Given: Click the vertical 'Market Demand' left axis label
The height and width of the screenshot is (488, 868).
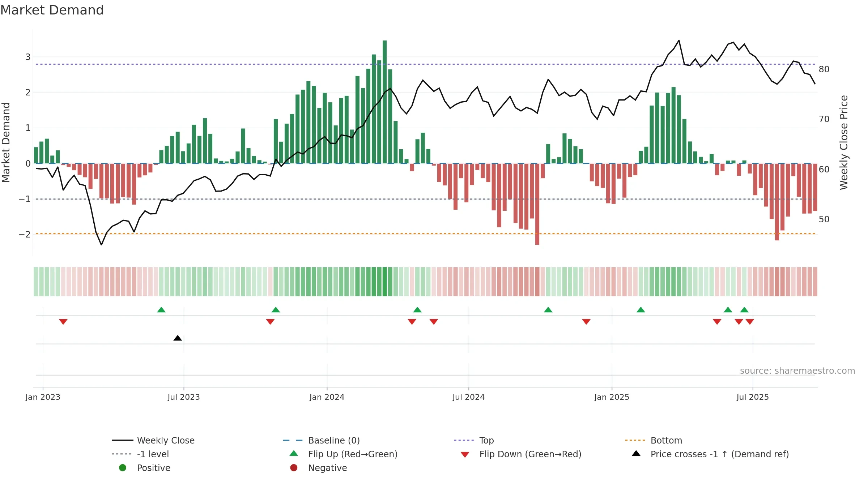Looking at the screenshot, I should point(6,142).
